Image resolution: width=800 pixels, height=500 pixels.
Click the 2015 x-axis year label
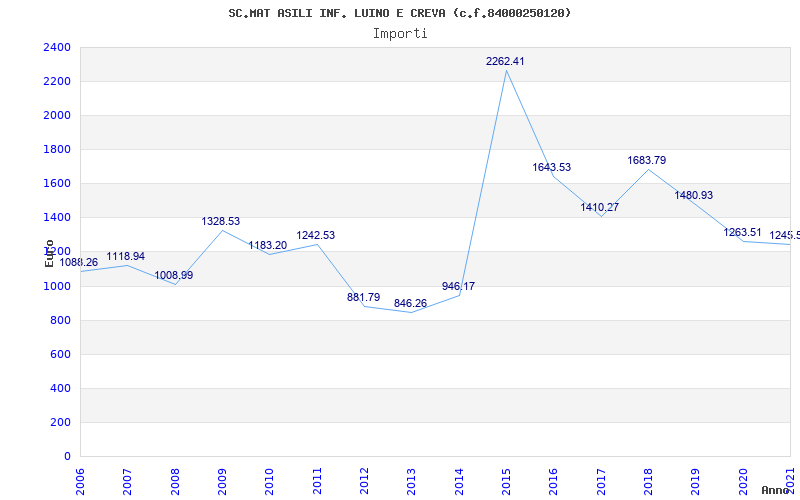pyautogui.click(x=506, y=481)
